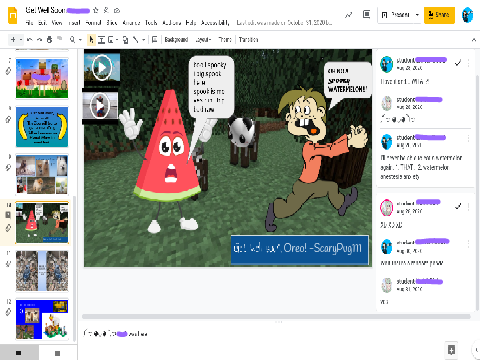
Task: Open the Arrange menu
Action: click(x=131, y=23)
